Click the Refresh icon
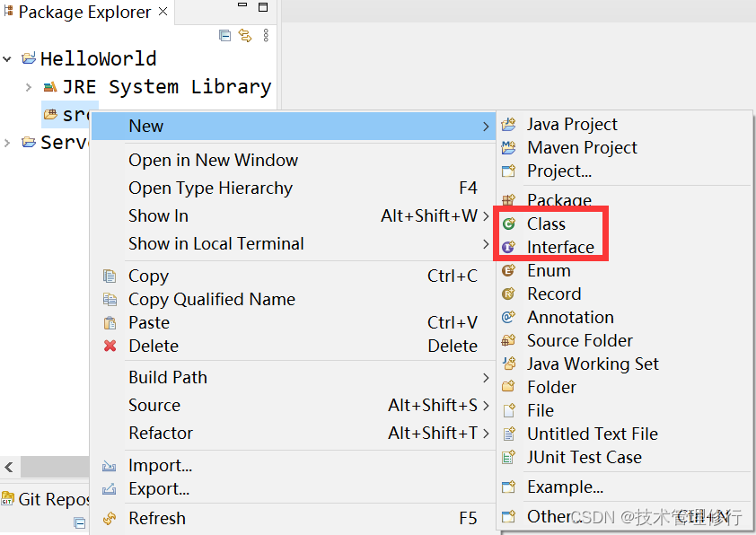 pos(110,519)
